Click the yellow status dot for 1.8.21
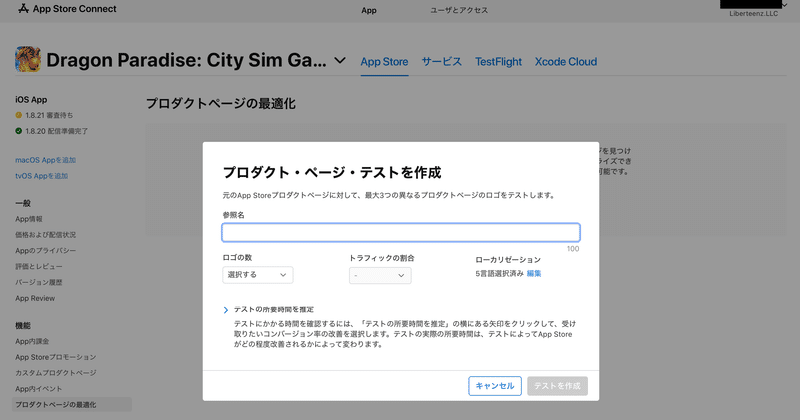This screenshot has height=420, width=800. point(19,115)
